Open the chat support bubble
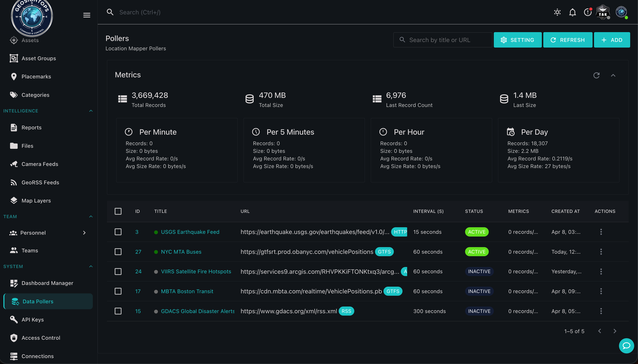 [x=626, y=346]
